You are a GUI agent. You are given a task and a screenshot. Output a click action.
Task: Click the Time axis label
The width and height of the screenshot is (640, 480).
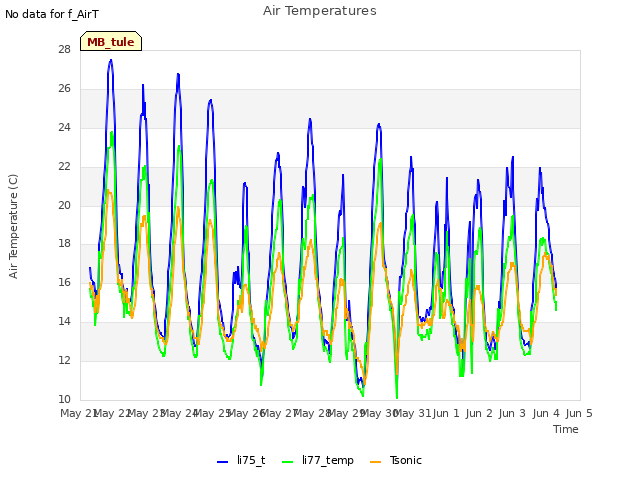pos(566,429)
